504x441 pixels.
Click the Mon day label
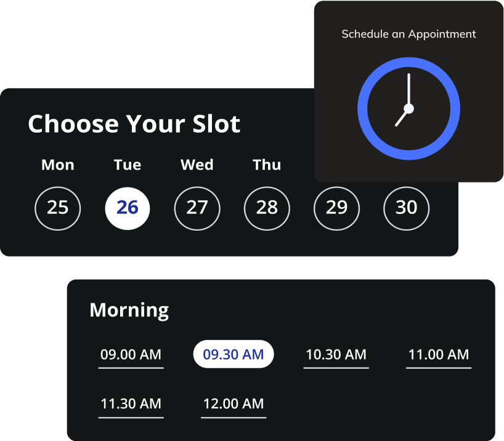point(58,165)
